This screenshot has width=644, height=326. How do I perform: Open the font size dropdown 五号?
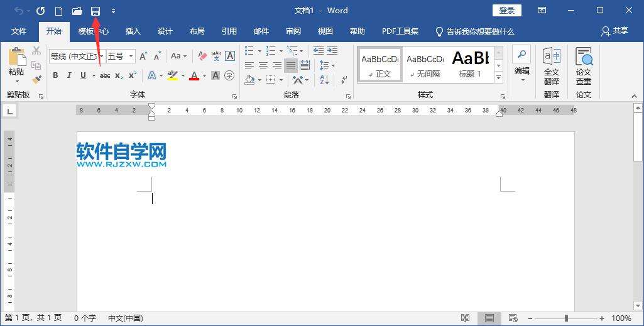[x=121, y=56]
